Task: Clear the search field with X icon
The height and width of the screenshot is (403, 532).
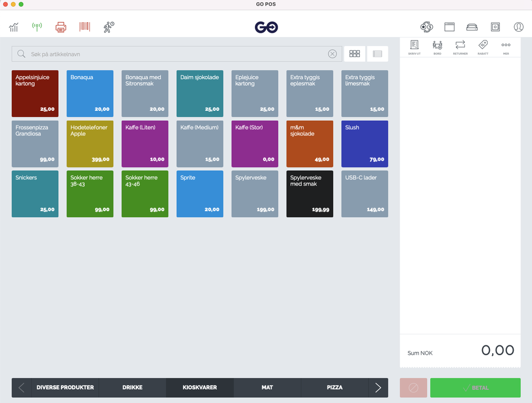Action: click(x=332, y=54)
